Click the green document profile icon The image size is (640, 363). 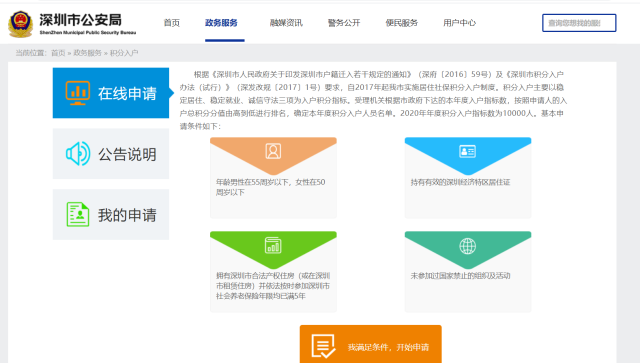pos(78,214)
